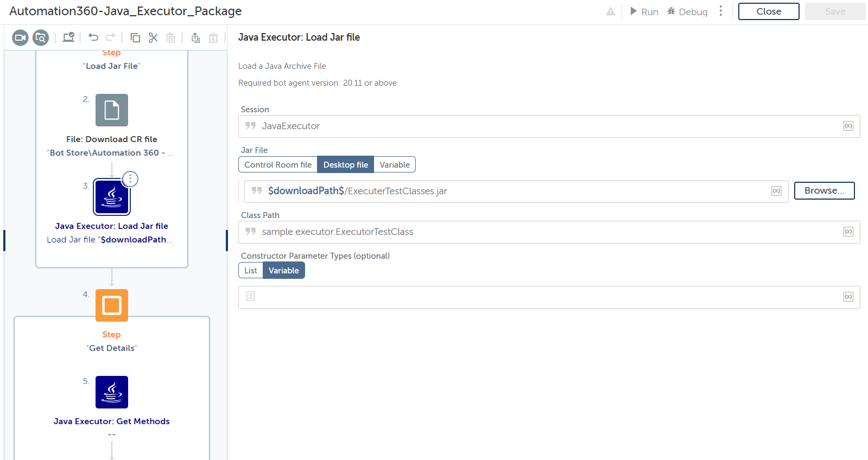Switch constructor parameter types to List
Viewport: 868px width, 460px height.
251,271
